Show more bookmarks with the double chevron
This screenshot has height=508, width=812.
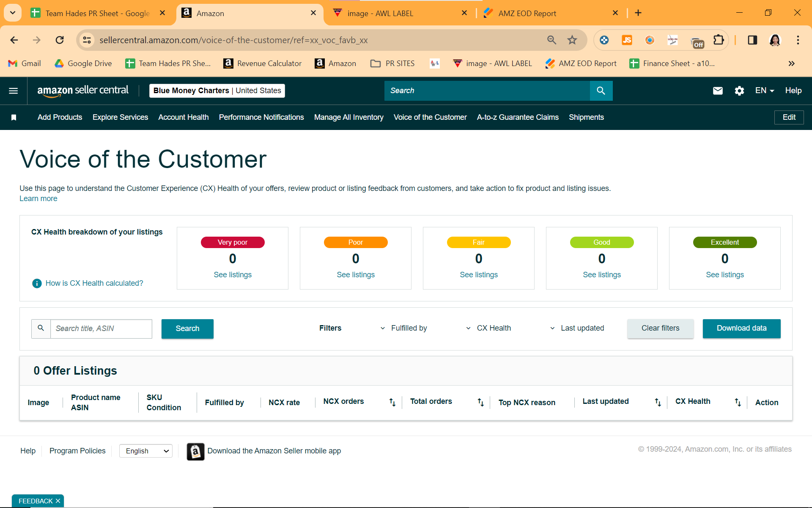pos(791,63)
